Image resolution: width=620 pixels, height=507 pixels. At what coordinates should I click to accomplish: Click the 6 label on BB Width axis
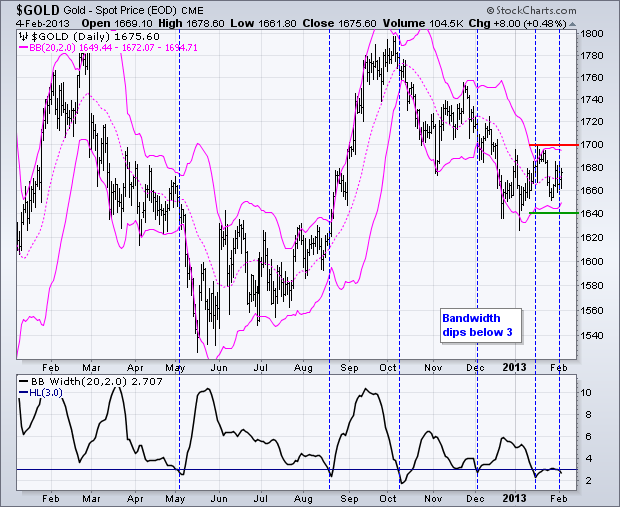coord(589,436)
